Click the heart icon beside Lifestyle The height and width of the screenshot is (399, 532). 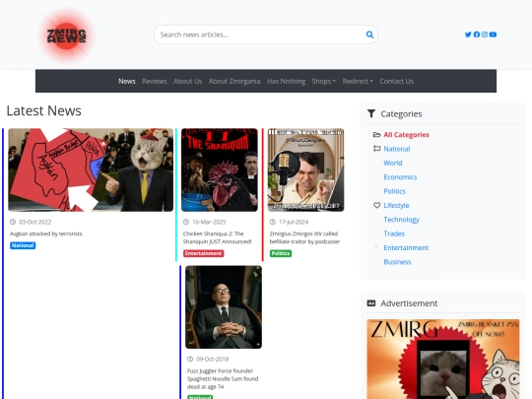coord(376,205)
